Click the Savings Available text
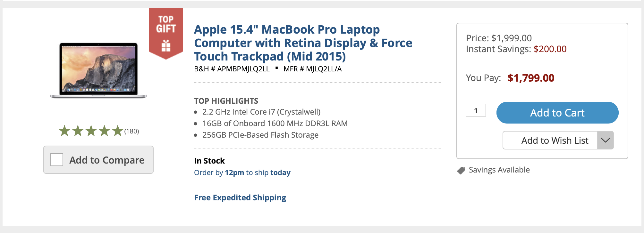 point(499,170)
